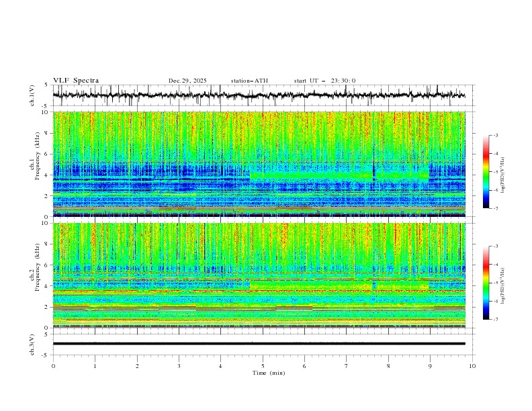Screen dimensions: 532x411
Task: Click the "ch.3(V)" waveform axis label
Action: click(x=32, y=345)
